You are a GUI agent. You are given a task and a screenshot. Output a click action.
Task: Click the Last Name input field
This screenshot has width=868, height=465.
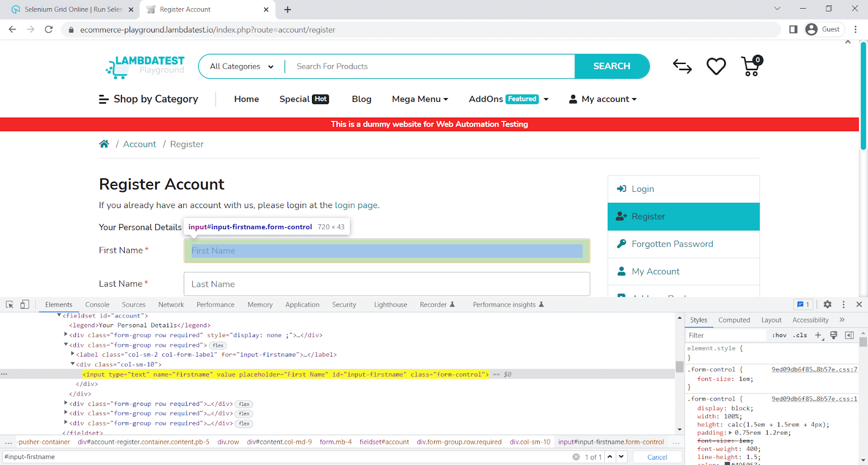(x=387, y=284)
